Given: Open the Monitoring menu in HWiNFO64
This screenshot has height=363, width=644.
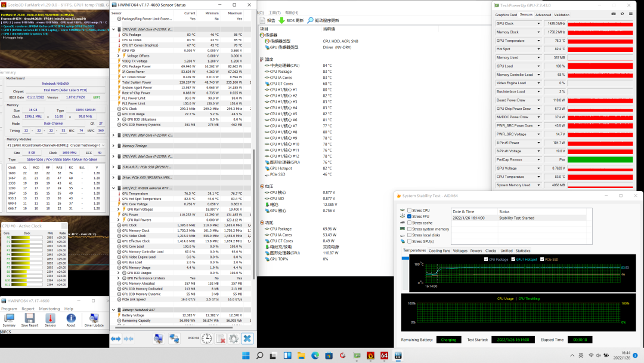Looking at the screenshot, I should [49, 309].
